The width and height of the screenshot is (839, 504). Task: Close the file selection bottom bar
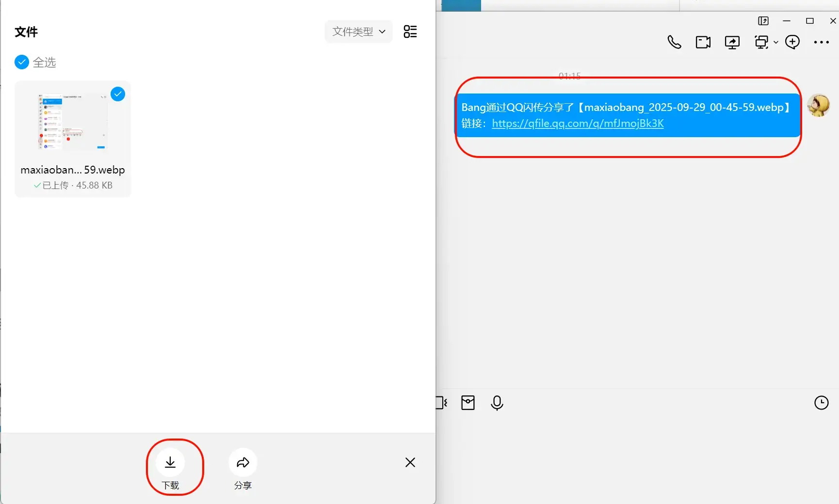[x=410, y=462]
